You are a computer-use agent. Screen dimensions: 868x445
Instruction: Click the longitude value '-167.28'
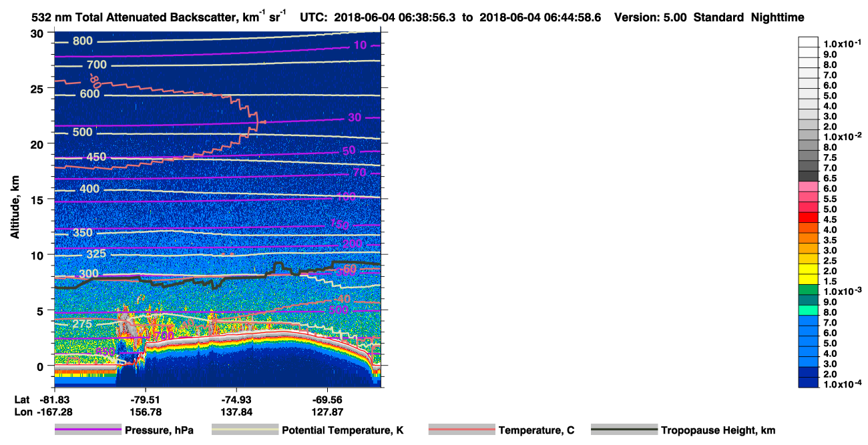tap(53, 412)
